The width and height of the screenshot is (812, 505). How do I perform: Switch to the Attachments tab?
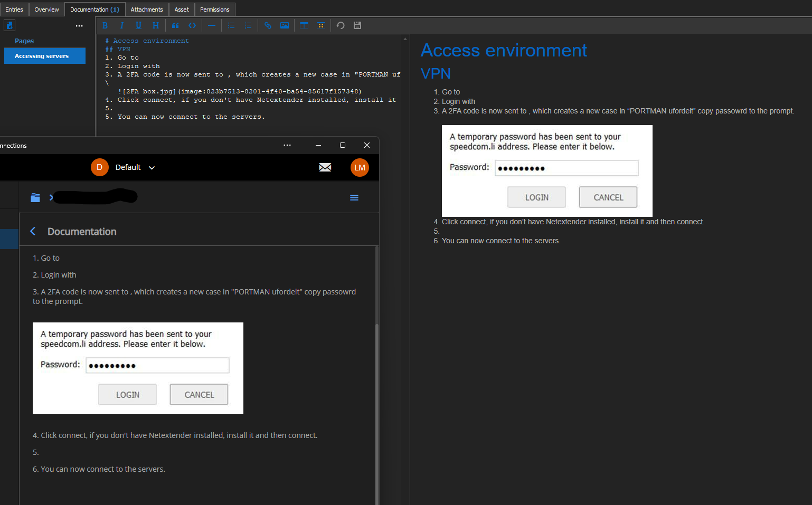147,9
